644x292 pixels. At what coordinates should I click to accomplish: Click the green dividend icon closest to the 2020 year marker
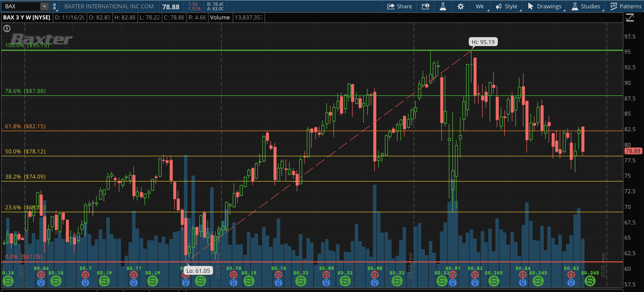(590, 281)
